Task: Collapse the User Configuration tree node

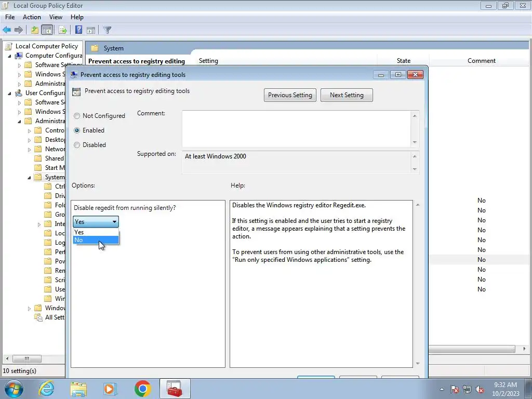Action: [x=9, y=93]
